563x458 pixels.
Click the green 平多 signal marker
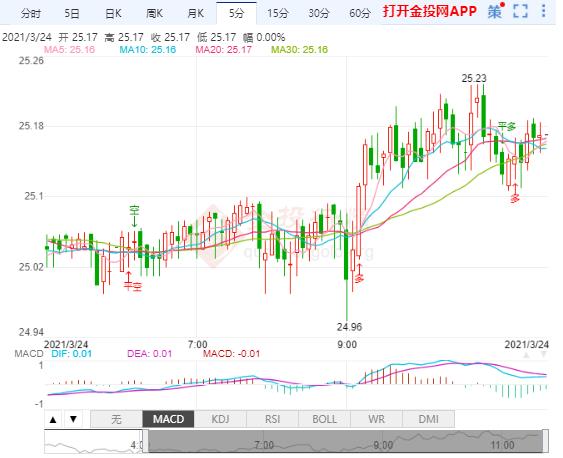tap(507, 126)
